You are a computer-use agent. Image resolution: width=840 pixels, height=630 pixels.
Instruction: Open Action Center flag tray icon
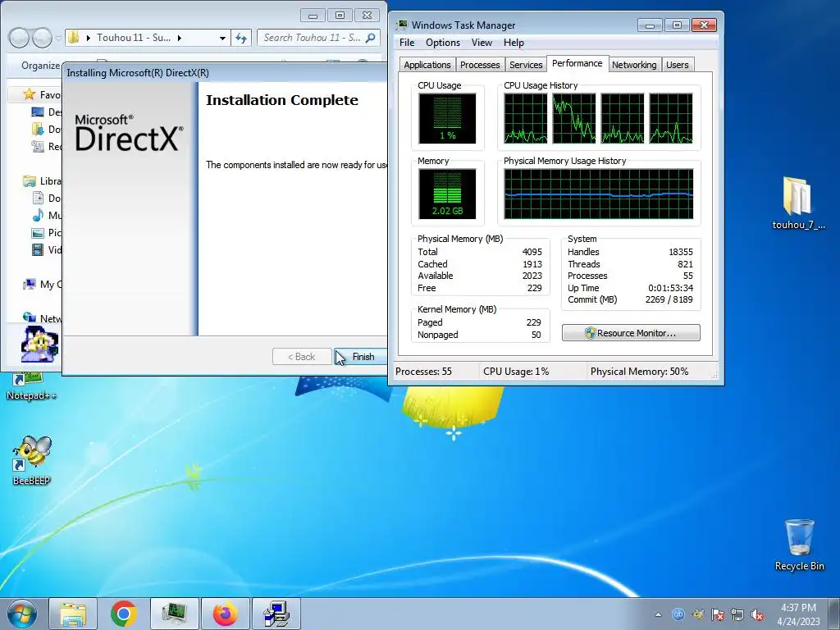717,614
